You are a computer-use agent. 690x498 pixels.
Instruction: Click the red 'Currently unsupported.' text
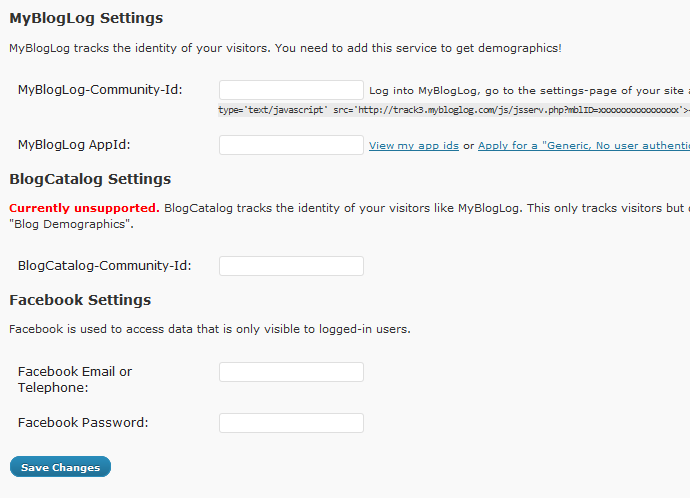pyautogui.click(x=84, y=208)
